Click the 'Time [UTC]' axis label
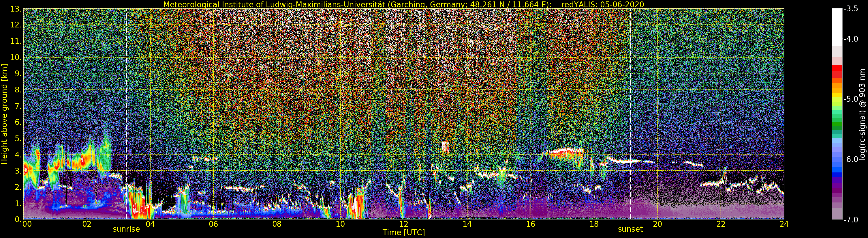The height and width of the screenshot is (238, 868). (x=404, y=232)
